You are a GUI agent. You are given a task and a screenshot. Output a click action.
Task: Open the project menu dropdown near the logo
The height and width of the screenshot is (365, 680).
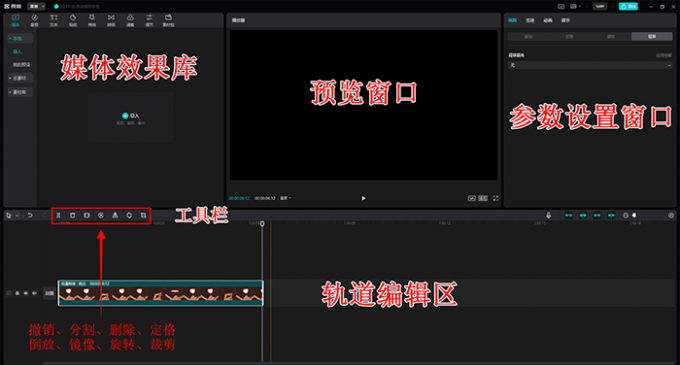pos(36,7)
